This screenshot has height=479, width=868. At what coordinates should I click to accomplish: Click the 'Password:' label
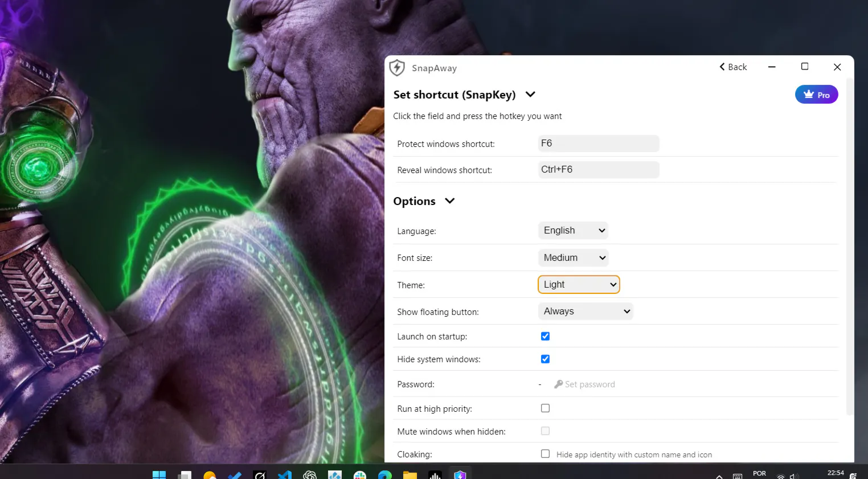tap(416, 384)
